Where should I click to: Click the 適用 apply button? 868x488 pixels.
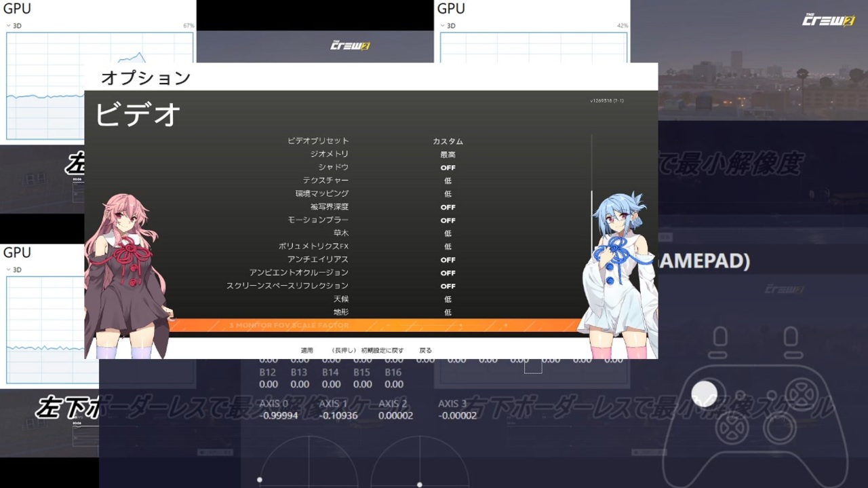[307, 350]
